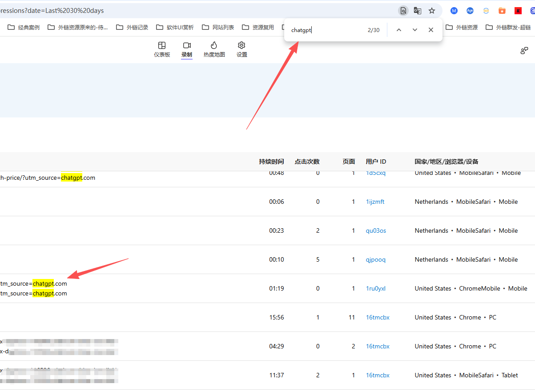Click the find bar search text field

[325, 30]
